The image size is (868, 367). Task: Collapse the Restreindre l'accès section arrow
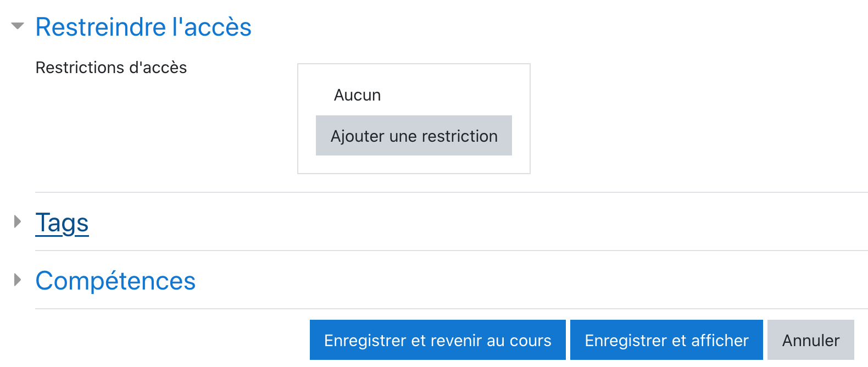pyautogui.click(x=18, y=26)
